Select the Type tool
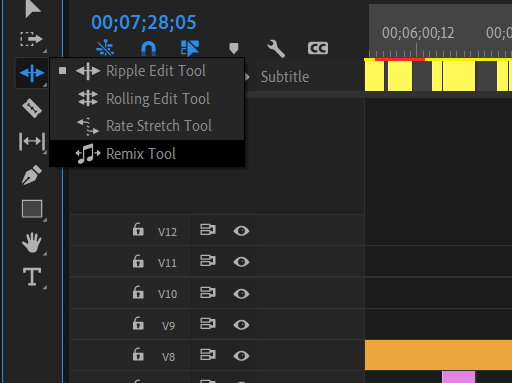 [32, 277]
